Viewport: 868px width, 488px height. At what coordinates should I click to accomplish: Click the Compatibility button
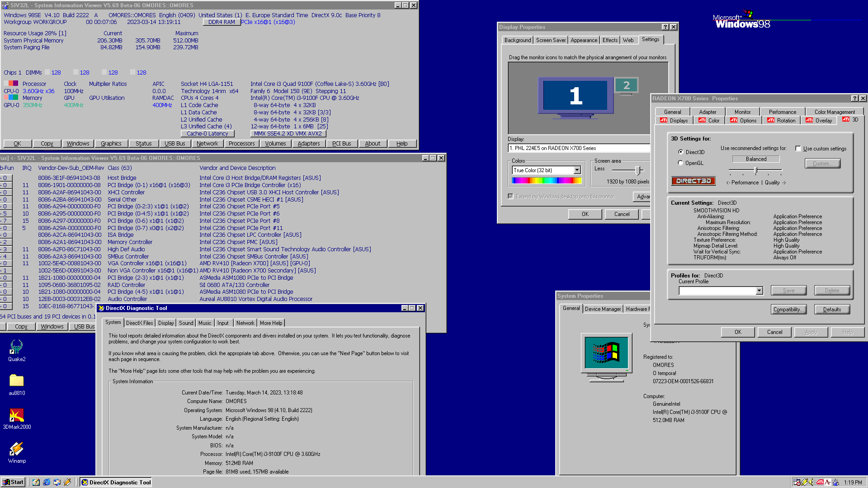(788, 310)
